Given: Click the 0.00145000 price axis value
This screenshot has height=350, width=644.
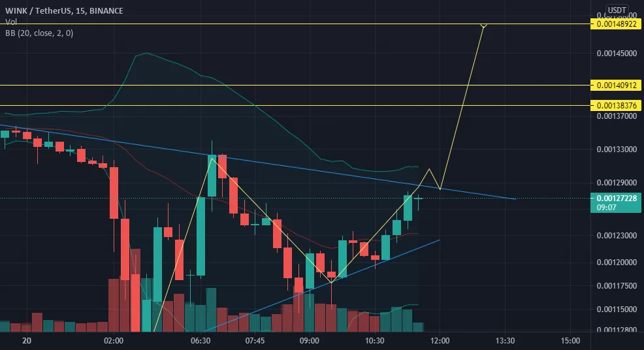Looking at the screenshot, I should tap(617, 54).
